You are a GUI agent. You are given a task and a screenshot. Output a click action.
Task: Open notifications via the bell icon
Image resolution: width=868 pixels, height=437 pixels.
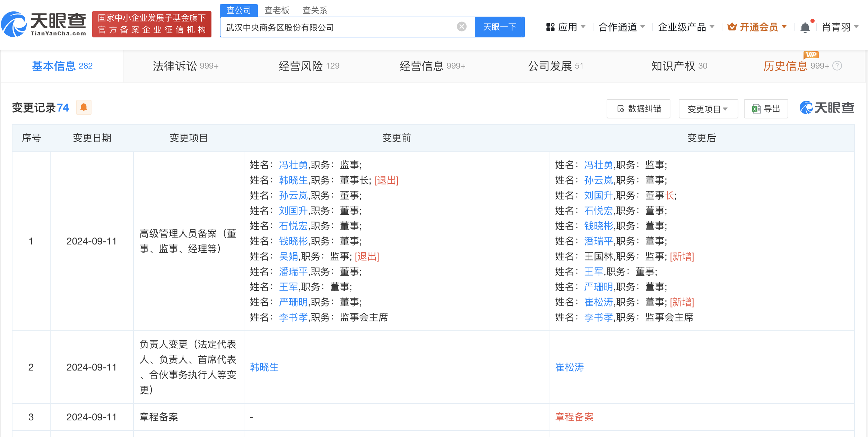click(x=804, y=27)
